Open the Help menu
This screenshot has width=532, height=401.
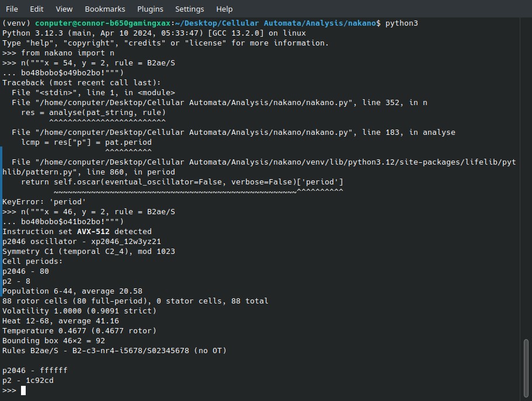tap(224, 9)
